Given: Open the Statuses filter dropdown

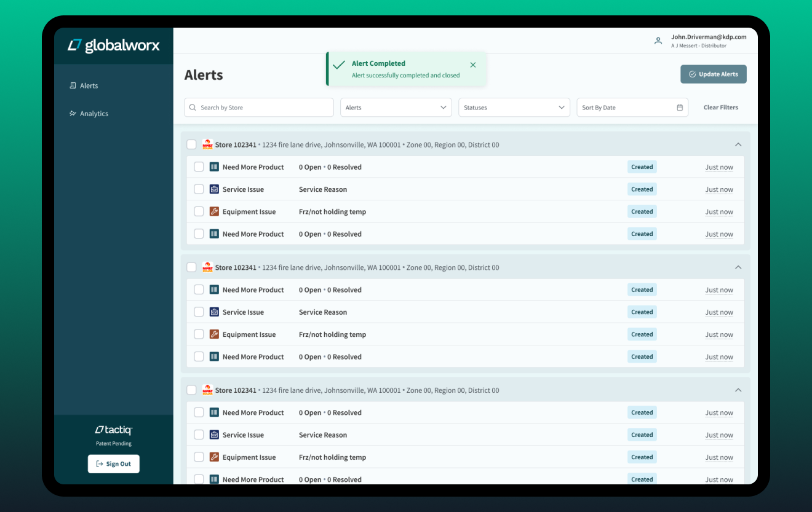Looking at the screenshot, I should (514, 108).
